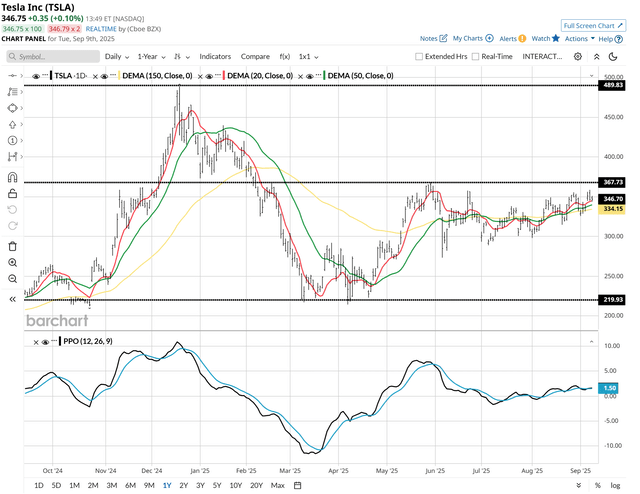Select the 3M time range

coord(112,485)
